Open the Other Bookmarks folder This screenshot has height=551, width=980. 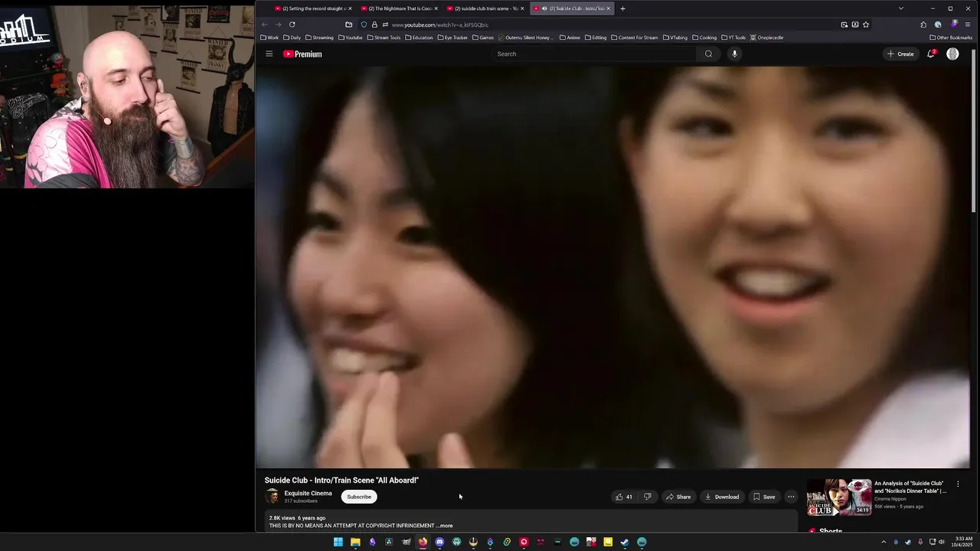pyautogui.click(x=951, y=37)
